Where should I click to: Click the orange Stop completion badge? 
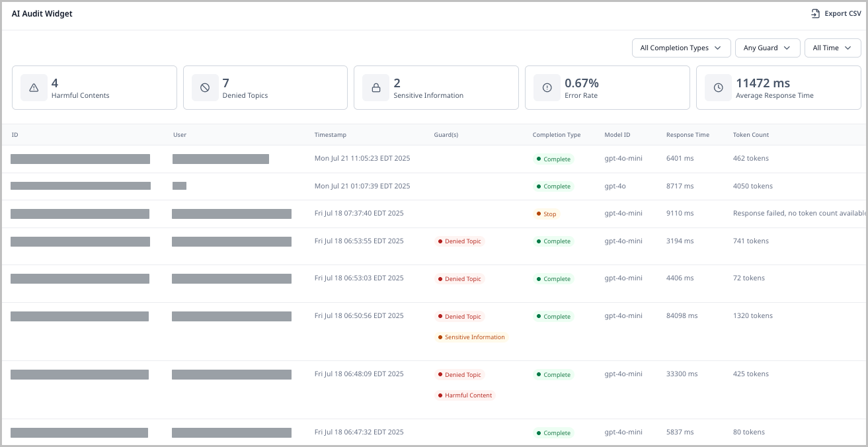pyautogui.click(x=546, y=214)
